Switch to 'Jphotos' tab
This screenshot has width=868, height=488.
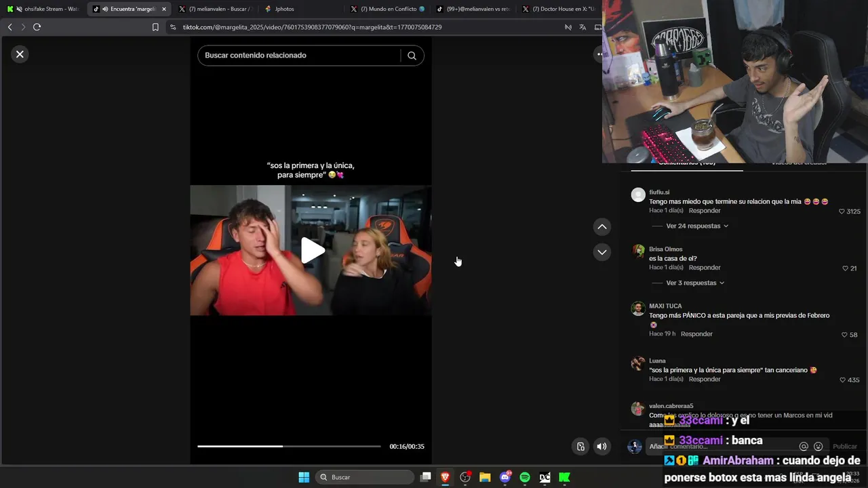pyautogui.click(x=301, y=9)
